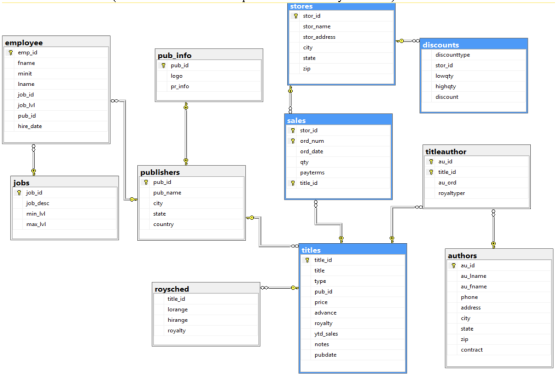Select the key icon next to stor_id in stores
The image size is (560, 376).
(x=296, y=16)
